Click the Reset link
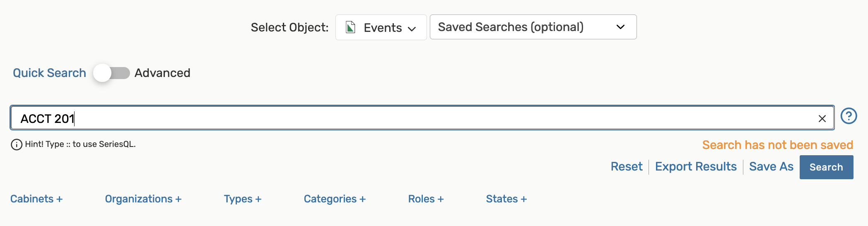This screenshot has width=868, height=226. point(627,166)
